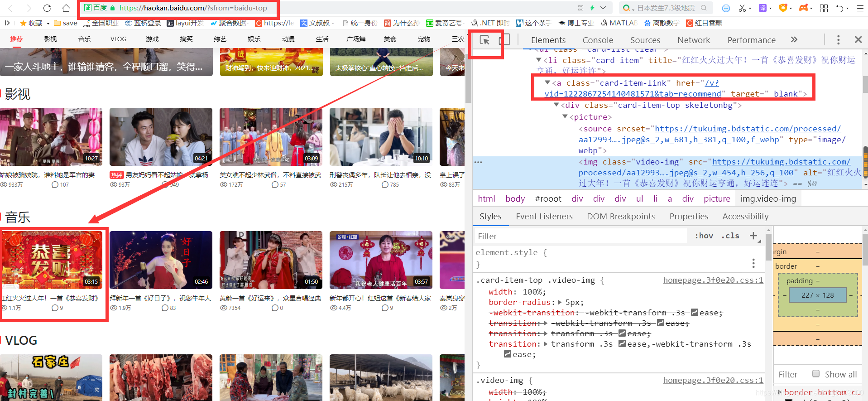868x401 pixels.
Task: Collapse the picture node
Action: [x=565, y=116]
